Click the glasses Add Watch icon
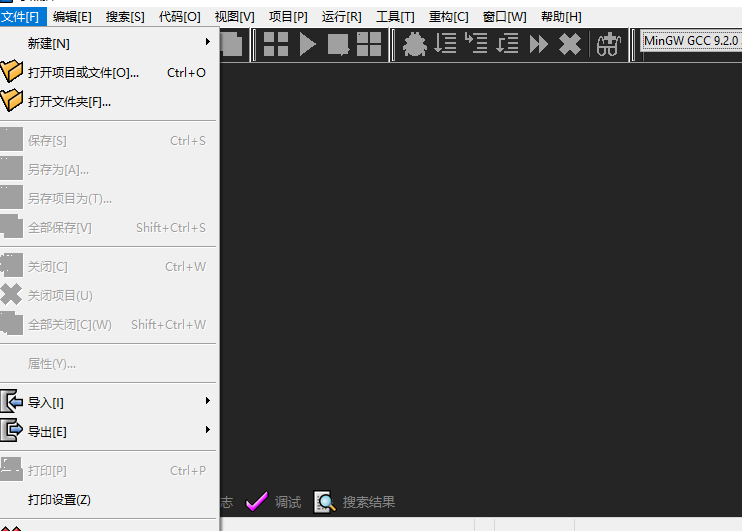Screen dimensions: 742x531 [608, 44]
